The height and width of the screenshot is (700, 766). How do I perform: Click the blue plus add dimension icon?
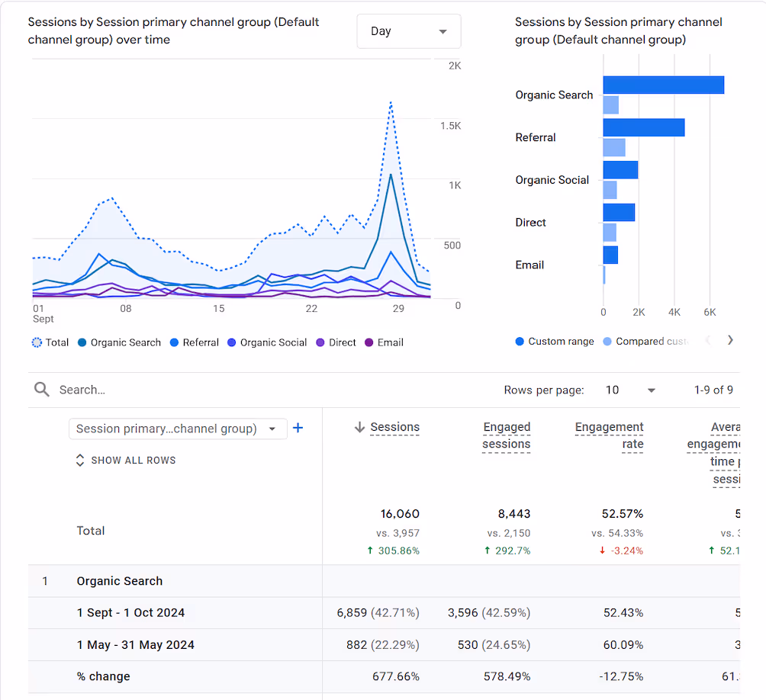(x=298, y=429)
